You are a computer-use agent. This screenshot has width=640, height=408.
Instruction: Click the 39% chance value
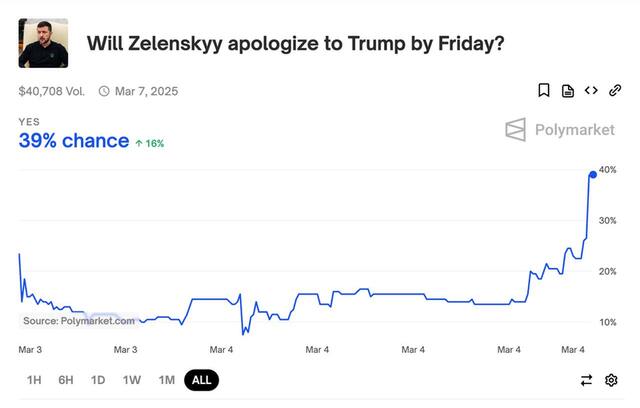click(74, 141)
